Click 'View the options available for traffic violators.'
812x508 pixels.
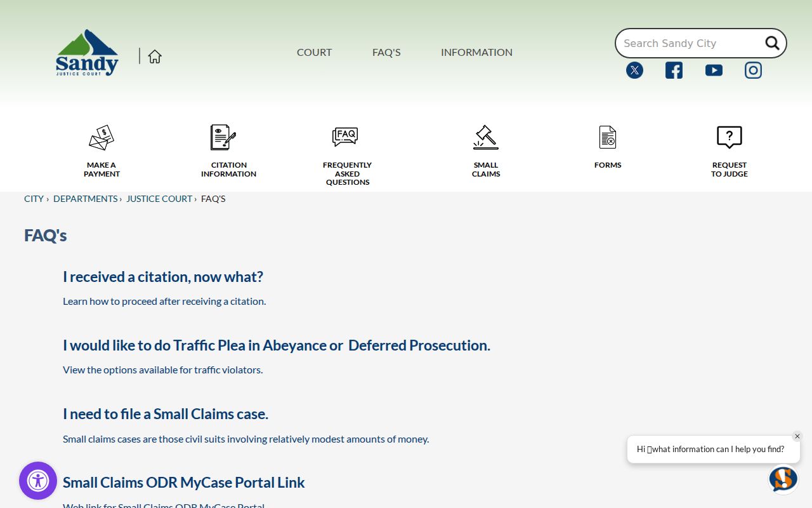point(162,370)
